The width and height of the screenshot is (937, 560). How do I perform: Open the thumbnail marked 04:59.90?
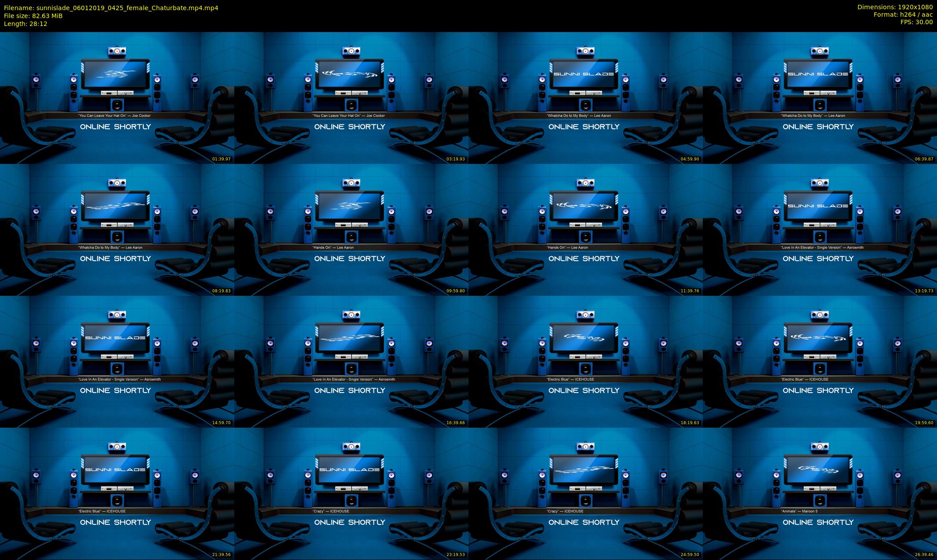[585, 98]
